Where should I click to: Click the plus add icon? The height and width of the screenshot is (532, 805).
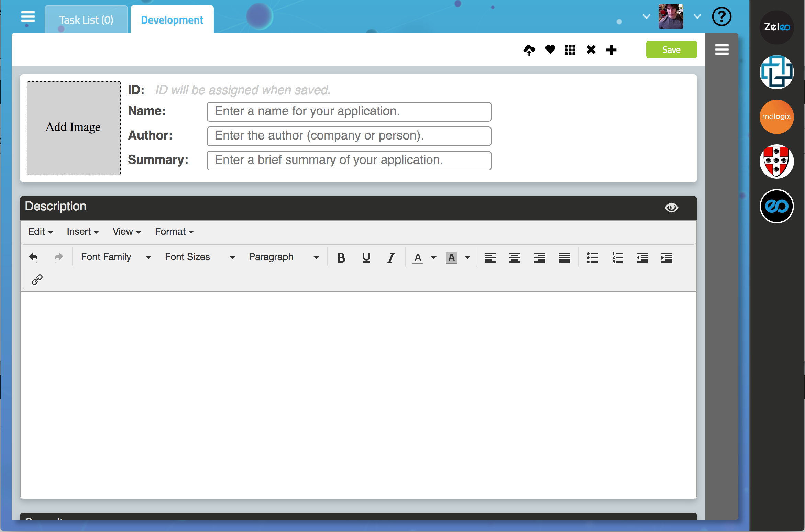pos(611,50)
